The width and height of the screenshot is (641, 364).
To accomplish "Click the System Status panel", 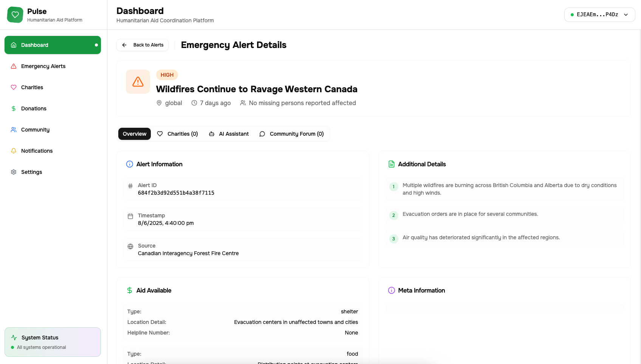I will coord(53,342).
